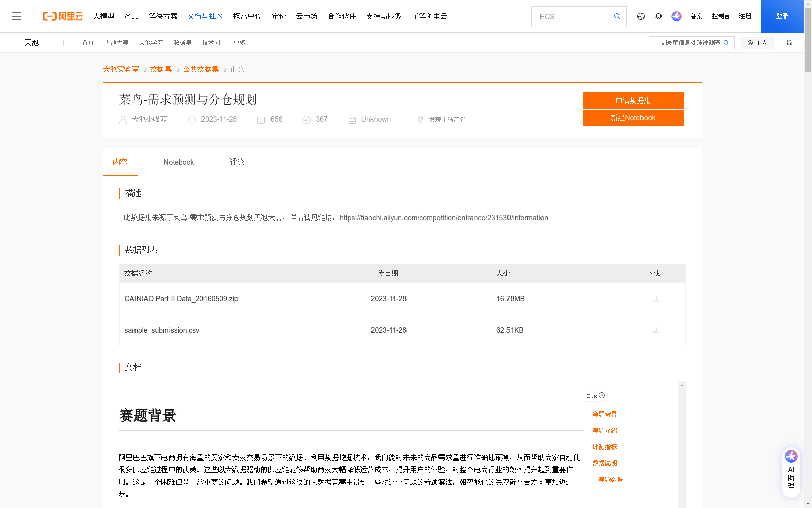Open the 文档与社区 menu item
Screen dimensions: 812x508
[x=205, y=16]
